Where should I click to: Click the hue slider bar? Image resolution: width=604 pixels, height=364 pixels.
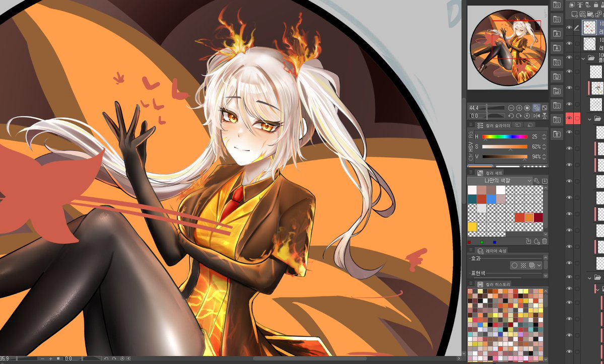coord(505,136)
